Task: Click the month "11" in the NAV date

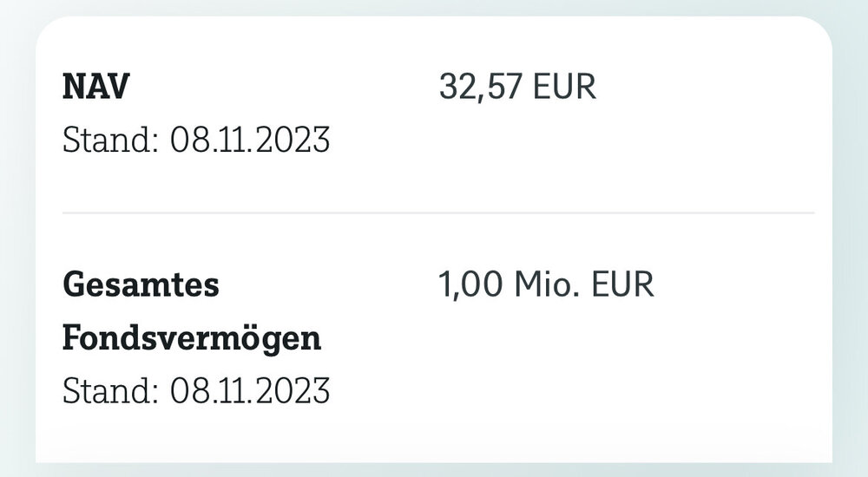Action: 229,140
